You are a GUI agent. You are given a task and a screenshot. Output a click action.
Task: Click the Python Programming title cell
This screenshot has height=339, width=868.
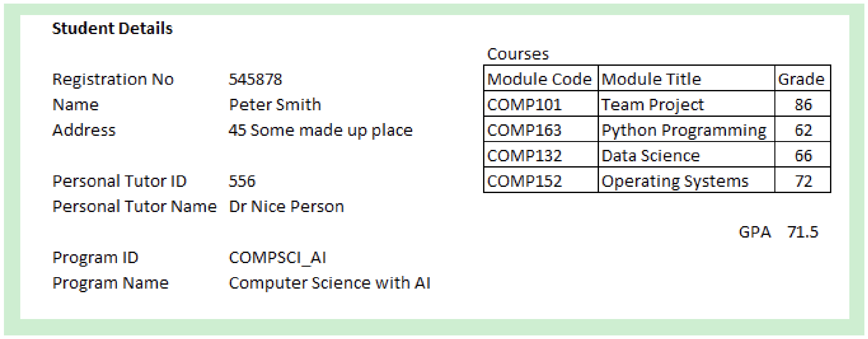tap(684, 131)
